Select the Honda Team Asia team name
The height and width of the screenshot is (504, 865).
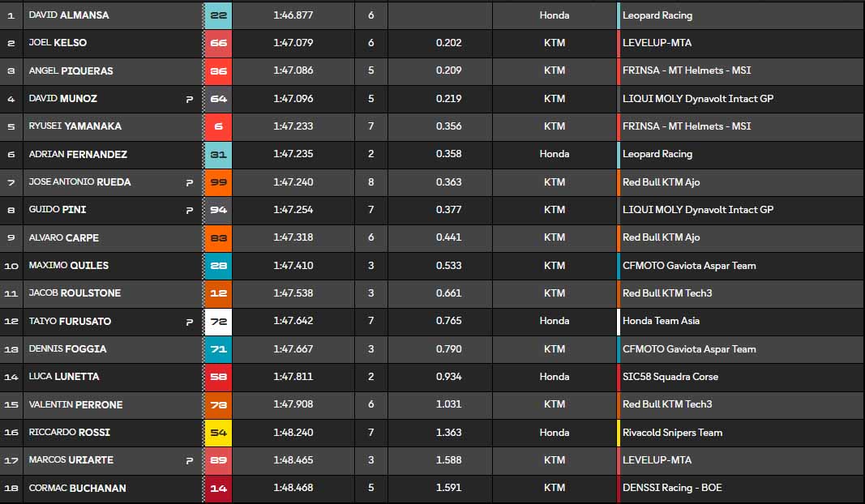661,321
